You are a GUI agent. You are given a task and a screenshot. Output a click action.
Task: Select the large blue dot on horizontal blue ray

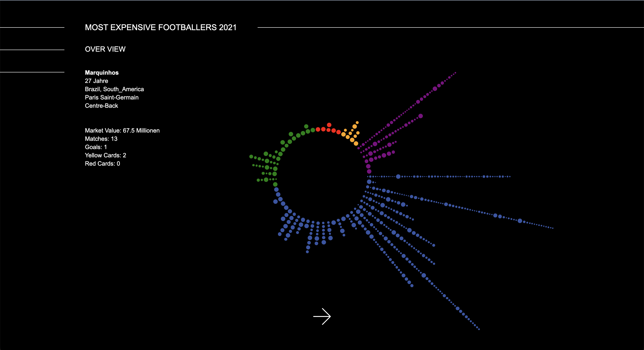pos(398,177)
